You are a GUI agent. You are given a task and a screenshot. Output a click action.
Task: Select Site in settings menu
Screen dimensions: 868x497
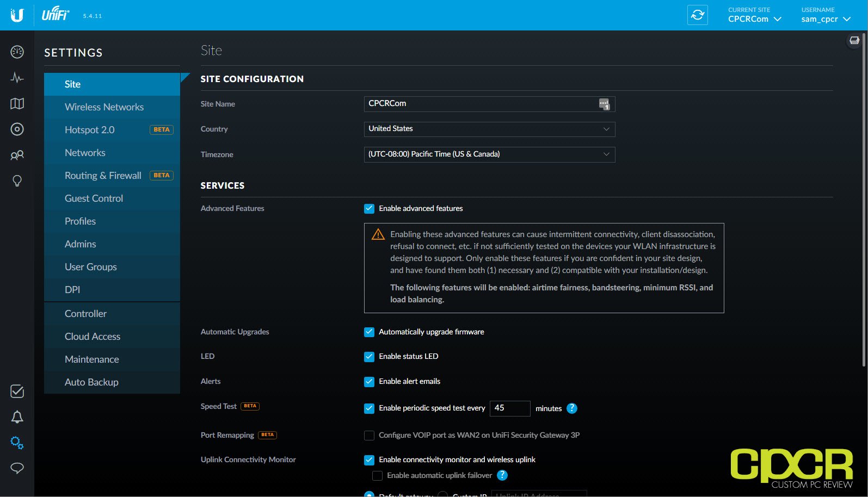pos(112,84)
